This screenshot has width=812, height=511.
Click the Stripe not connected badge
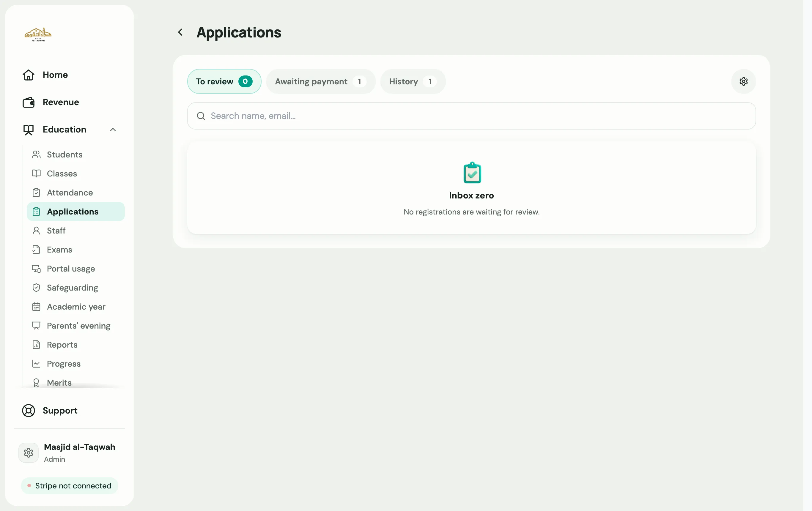point(70,486)
